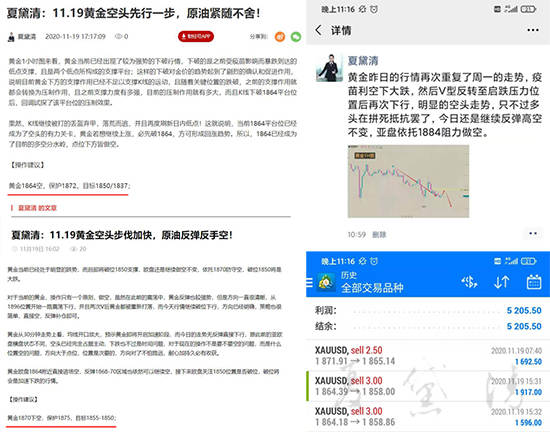Click the 结余 5 205.50 summary row

[x=428, y=326]
